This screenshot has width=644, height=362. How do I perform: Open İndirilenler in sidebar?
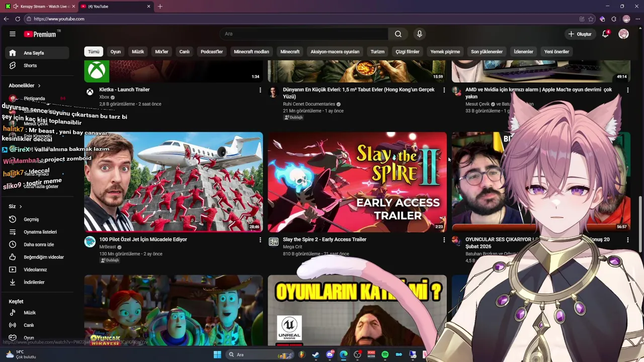(37, 282)
